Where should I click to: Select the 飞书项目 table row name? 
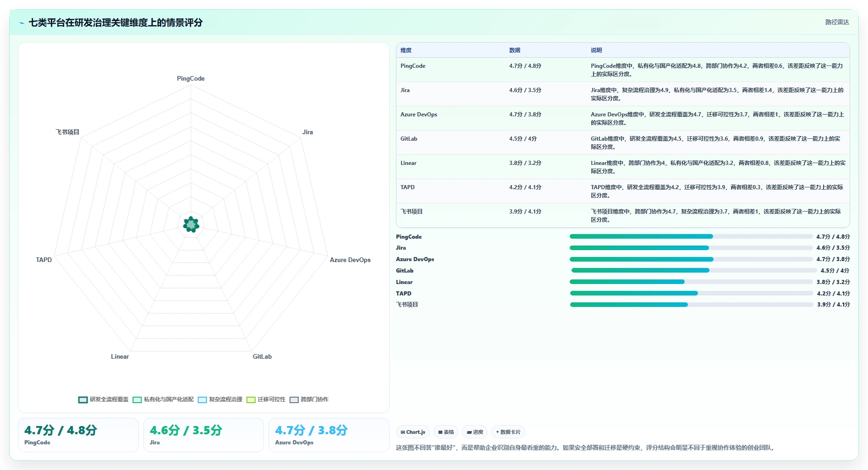click(412, 212)
